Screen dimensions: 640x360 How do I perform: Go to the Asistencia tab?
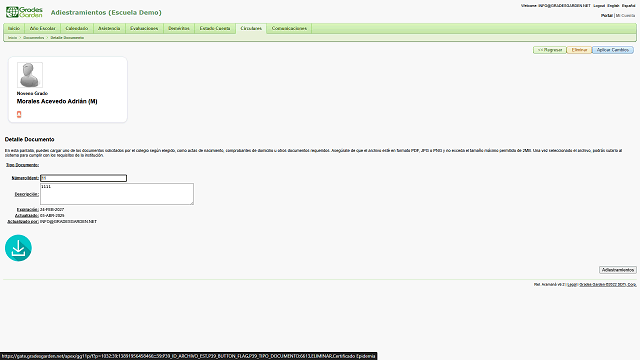click(109, 29)
